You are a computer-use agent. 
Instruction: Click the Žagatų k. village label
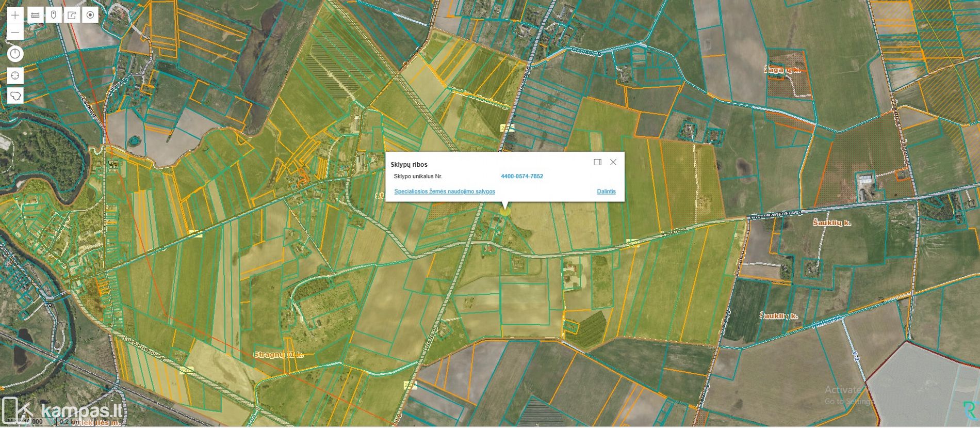(782, 70)
